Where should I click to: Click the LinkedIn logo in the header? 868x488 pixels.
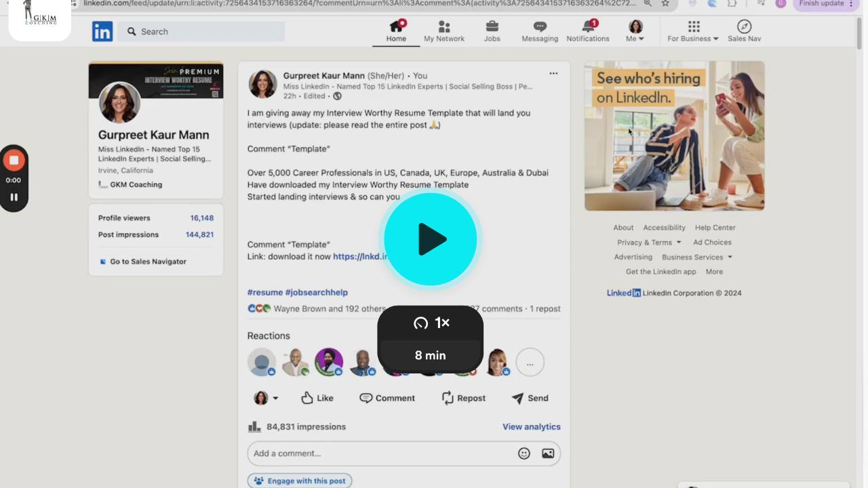click(x=102, y=31)
